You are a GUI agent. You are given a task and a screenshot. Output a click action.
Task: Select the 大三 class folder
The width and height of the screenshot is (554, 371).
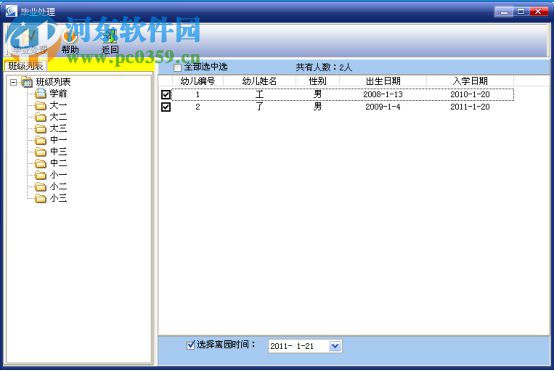pos(58,128)
